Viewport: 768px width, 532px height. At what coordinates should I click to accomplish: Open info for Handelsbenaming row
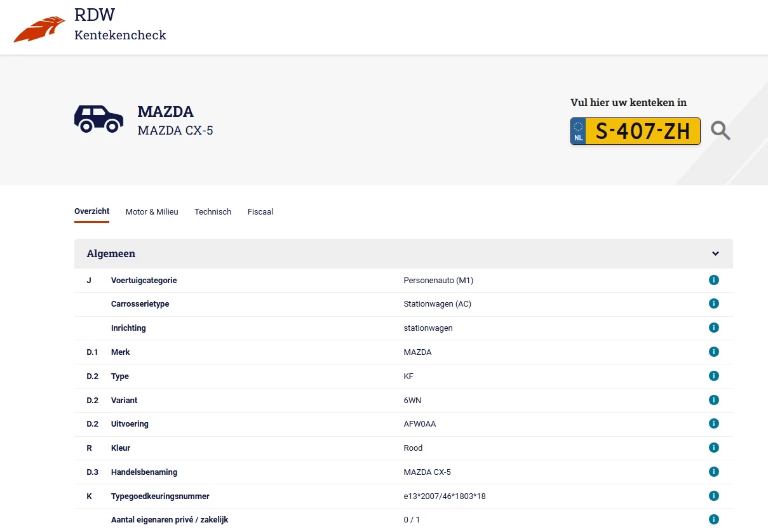[x=713, y=472]
